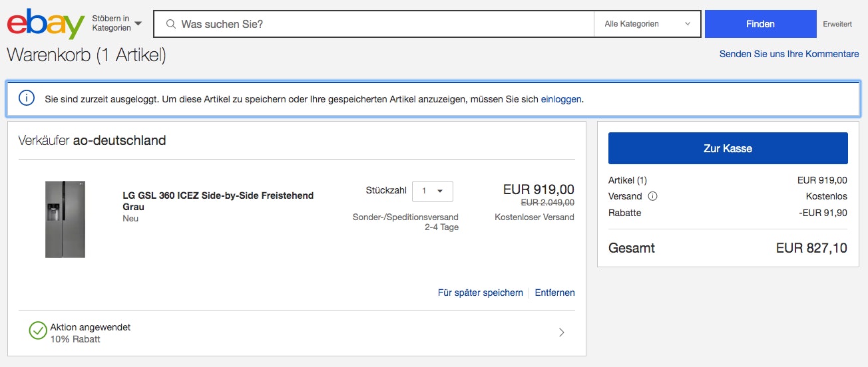Viewport: 868px width, 367px height.
Task: Click the info icon in logged-out banner
Action: tap(26, 98)
